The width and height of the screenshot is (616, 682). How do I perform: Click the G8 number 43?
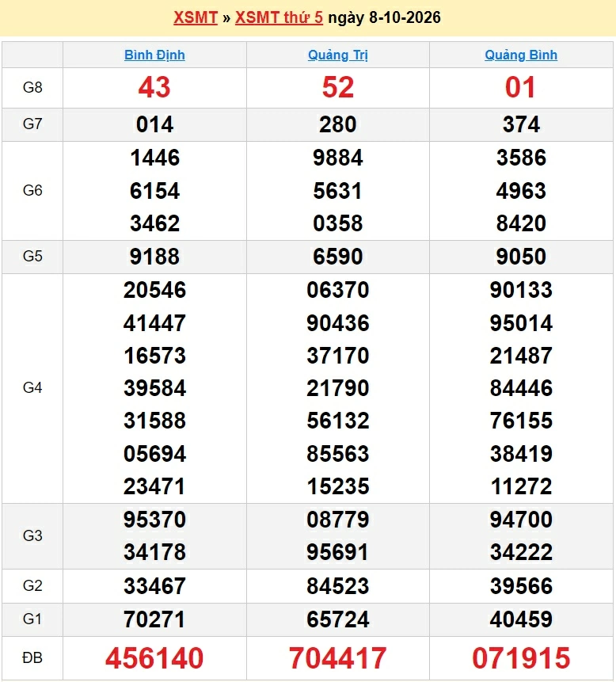[x=154, y=87]
